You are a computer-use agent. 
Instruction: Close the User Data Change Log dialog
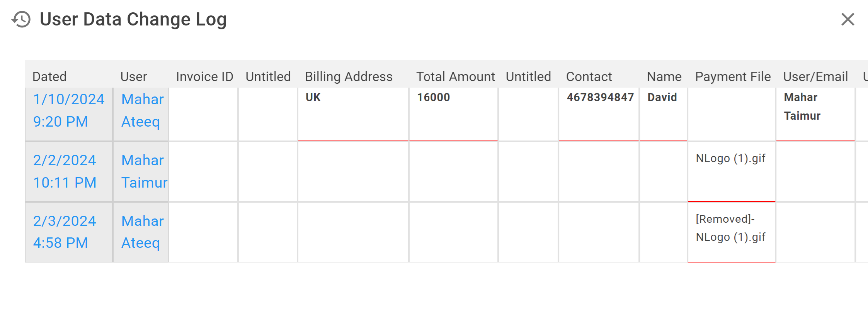point(848,19)
